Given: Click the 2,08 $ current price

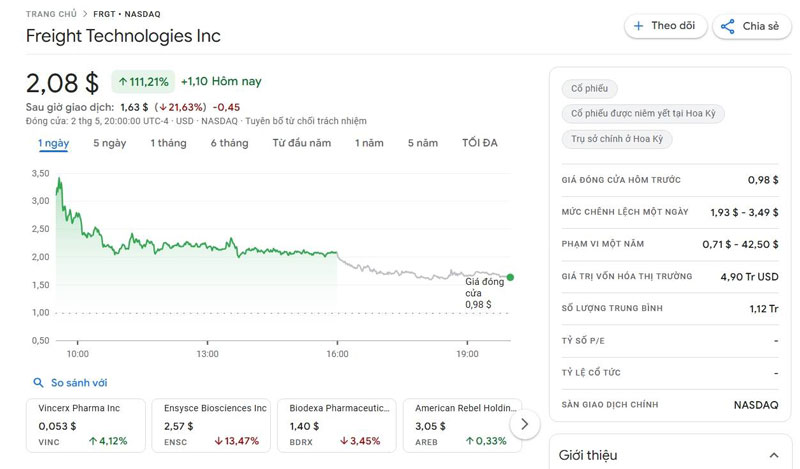Looking at the screenshot, I should [x=62, y=83].
